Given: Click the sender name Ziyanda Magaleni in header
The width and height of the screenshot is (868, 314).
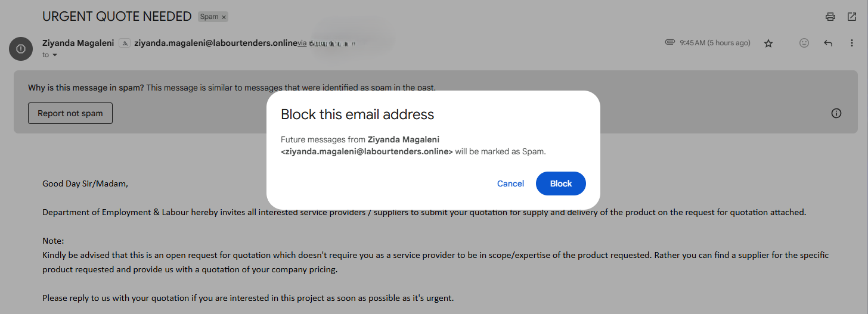Looking at the screenshot, I should 78,43.
